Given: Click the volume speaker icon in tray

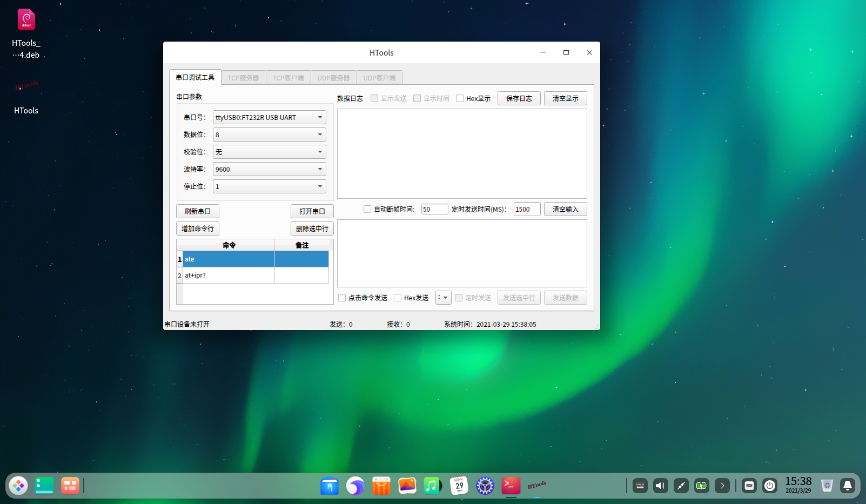Looking at the screenshot, I should click(660, 486).
